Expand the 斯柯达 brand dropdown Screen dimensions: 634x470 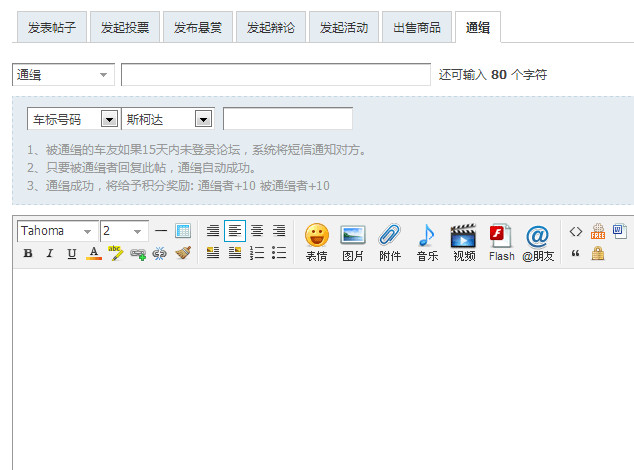167,119
